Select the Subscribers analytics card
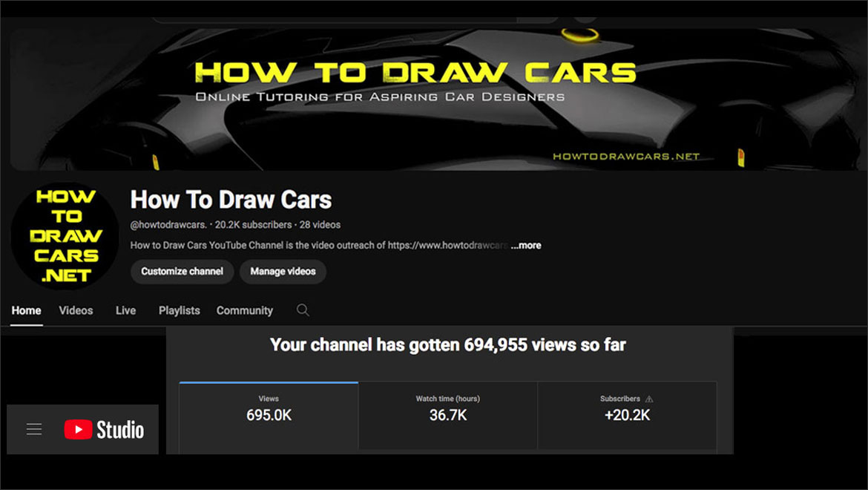 [627, 415]
